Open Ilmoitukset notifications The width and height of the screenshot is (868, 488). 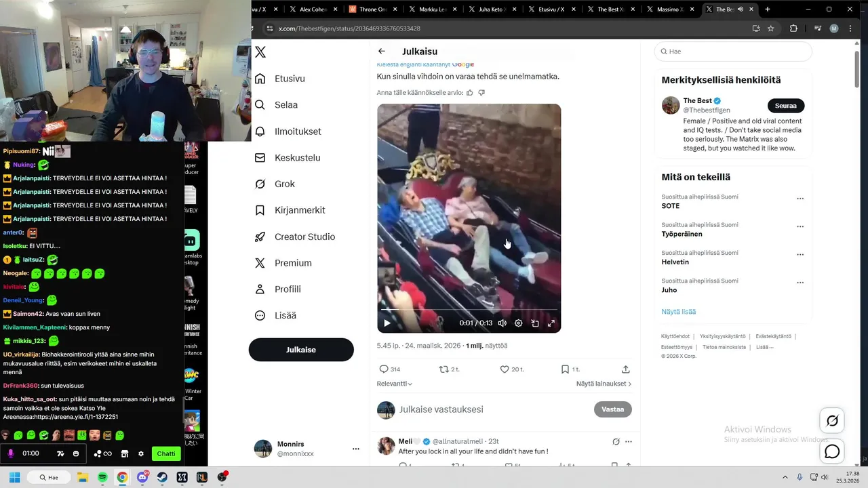point(288,131)
